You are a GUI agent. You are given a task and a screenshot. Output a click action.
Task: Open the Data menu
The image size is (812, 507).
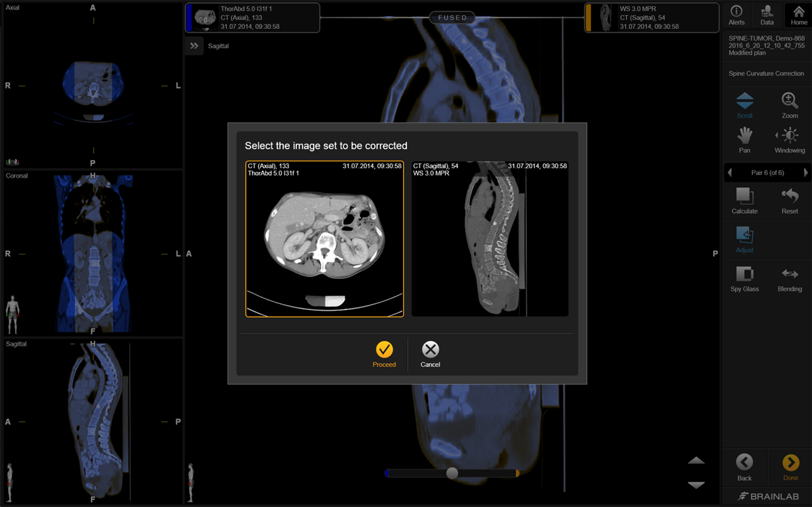(766, 15)
